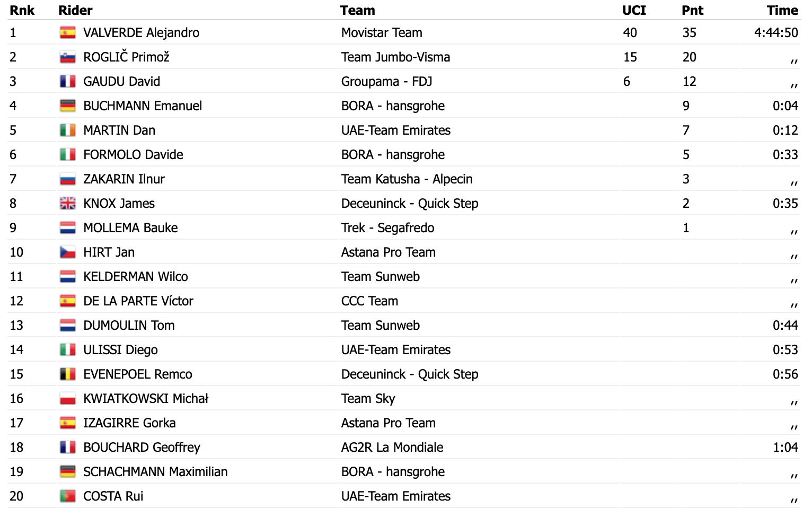Open rider profile of DUMOULIN Tom
The width and height of the screenshot is (812, 508).
[x=129, y=326]
